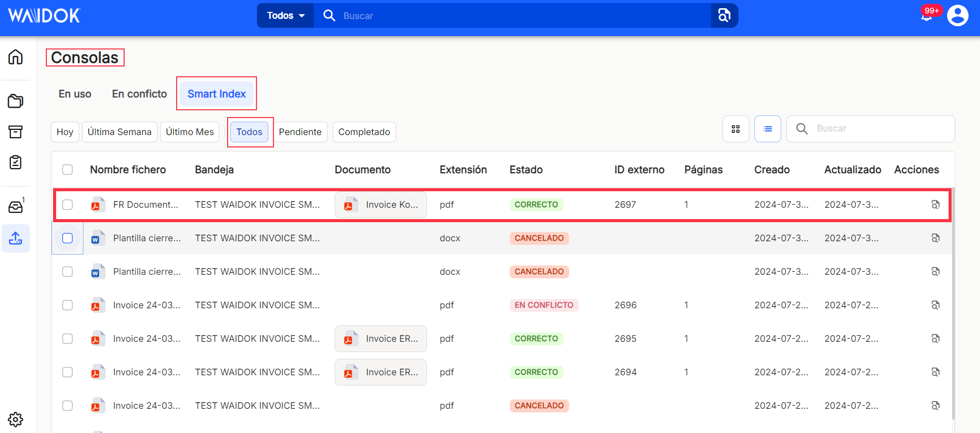
Task: Click the Creado column header
Action: 771,170
